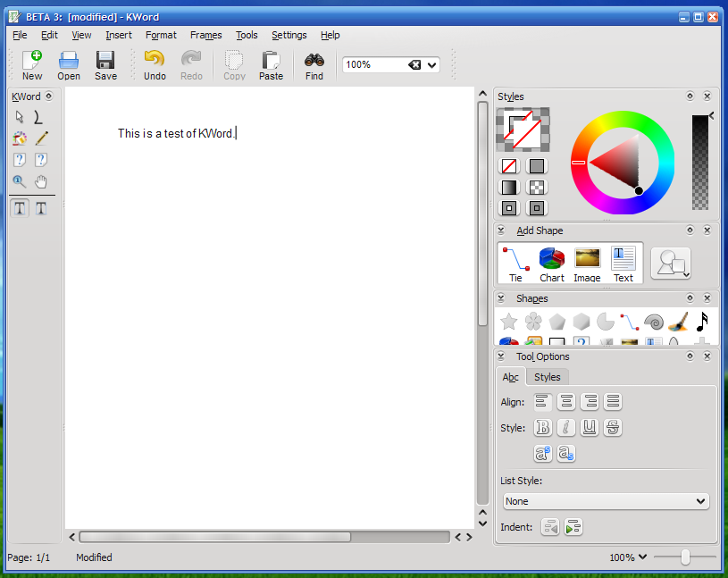
Task: Pick the star shape in Shapes panel
Action: 509,322
